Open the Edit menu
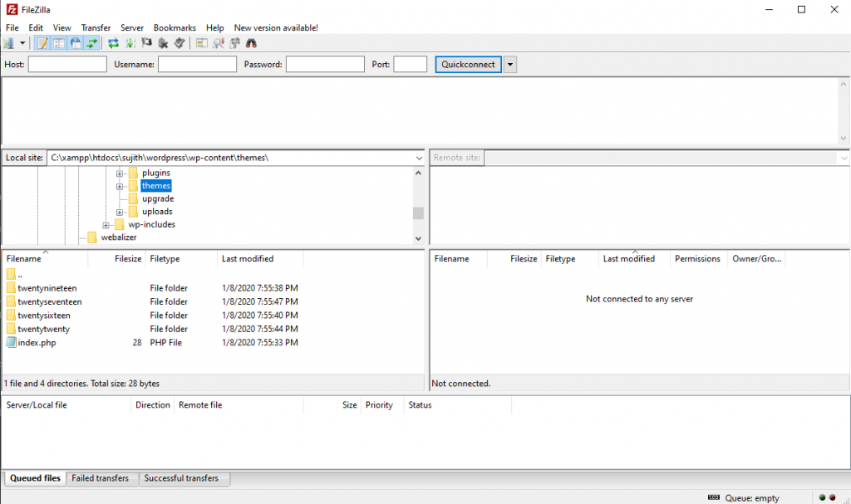Screen dimensions: 851x504 36,27
